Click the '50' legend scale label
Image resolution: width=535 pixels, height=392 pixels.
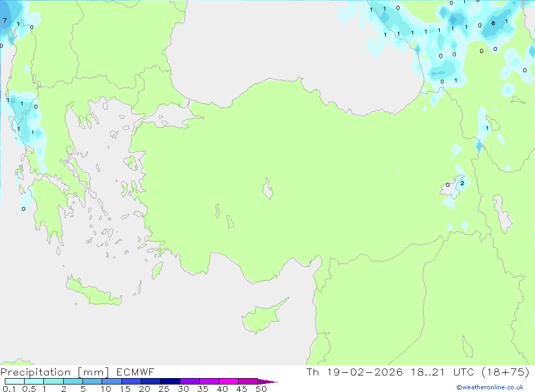[x=261, y=389]
